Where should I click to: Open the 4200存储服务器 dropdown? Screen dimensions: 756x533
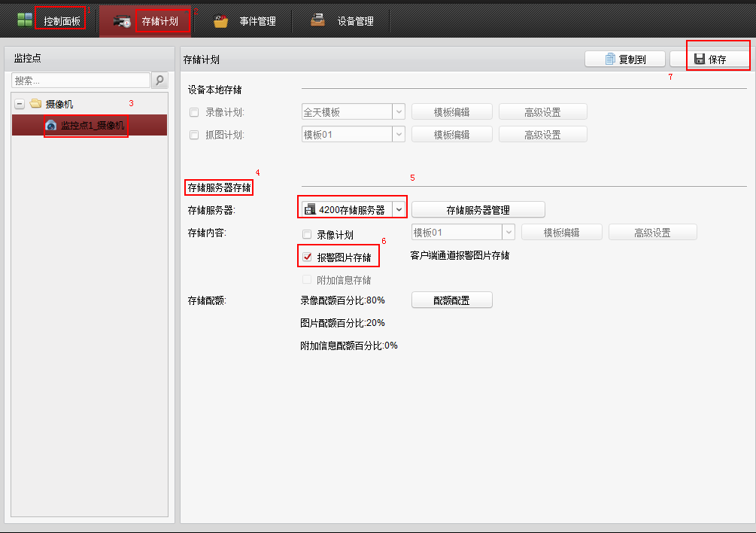399,209
